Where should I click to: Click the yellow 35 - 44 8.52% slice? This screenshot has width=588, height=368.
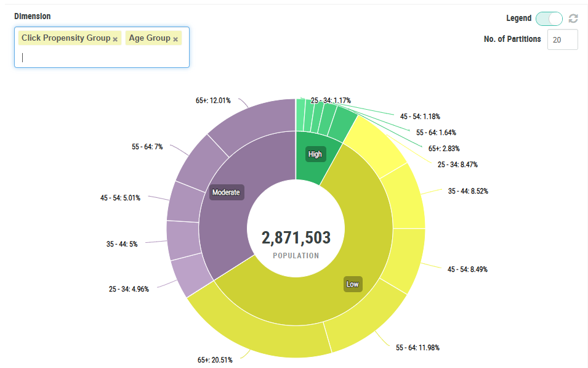click(405, 196)
